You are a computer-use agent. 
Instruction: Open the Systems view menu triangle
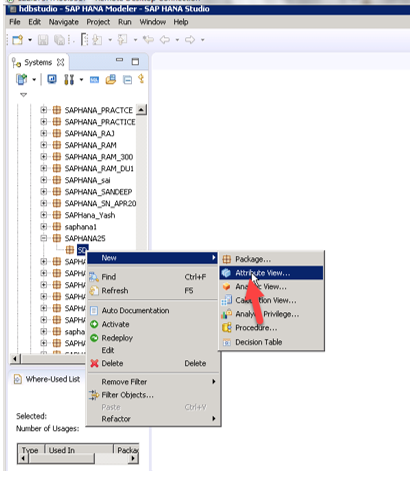click(x=23, y=95)
